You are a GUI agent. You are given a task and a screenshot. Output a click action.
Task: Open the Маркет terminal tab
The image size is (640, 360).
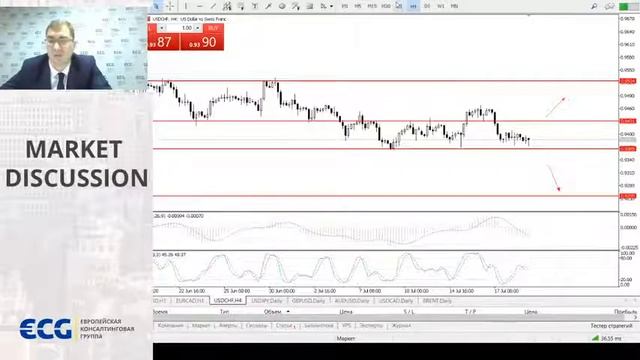click(x=201, y=326)
